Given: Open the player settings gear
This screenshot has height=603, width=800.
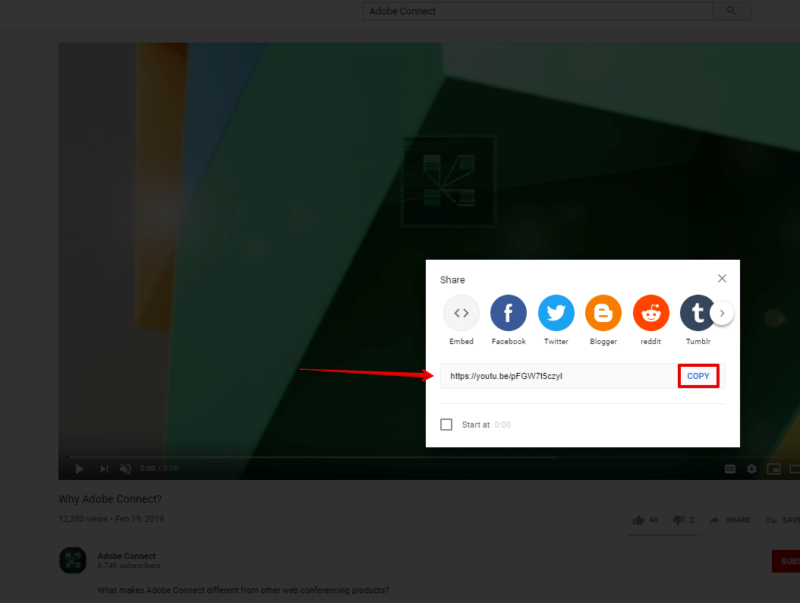Looking at the screenshot, I should coord(752,469).
